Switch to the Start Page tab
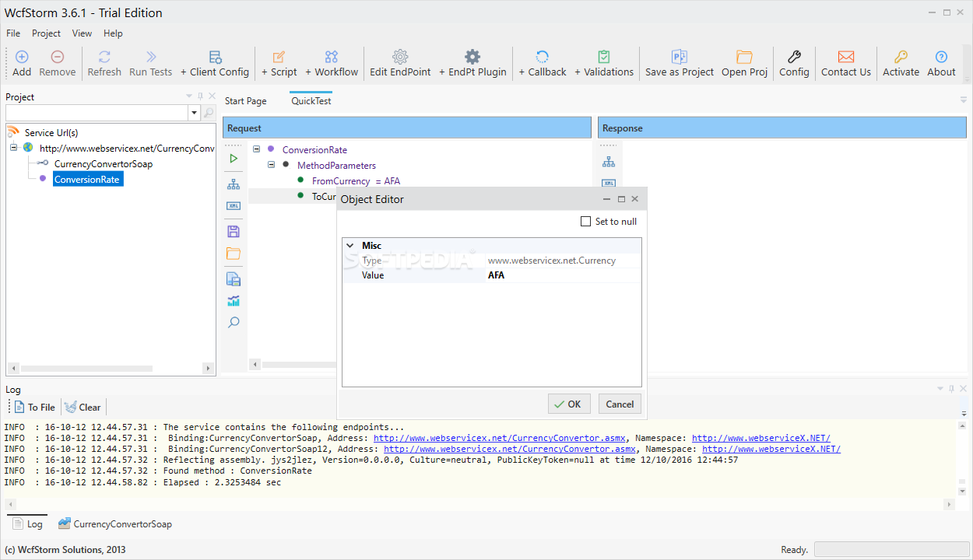The height and width of the screenshot is (560, 973). [x=246, y=101]
